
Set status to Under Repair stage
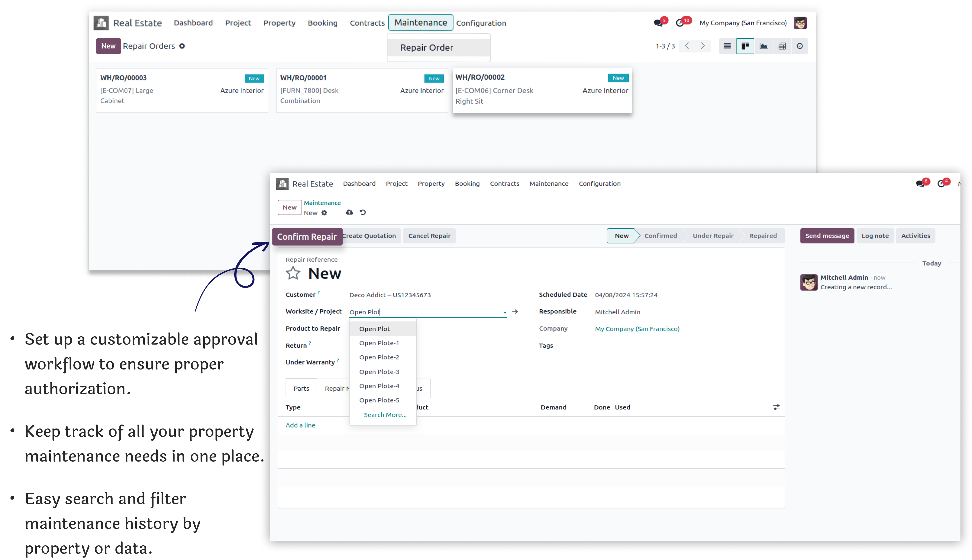coord(713,236)
